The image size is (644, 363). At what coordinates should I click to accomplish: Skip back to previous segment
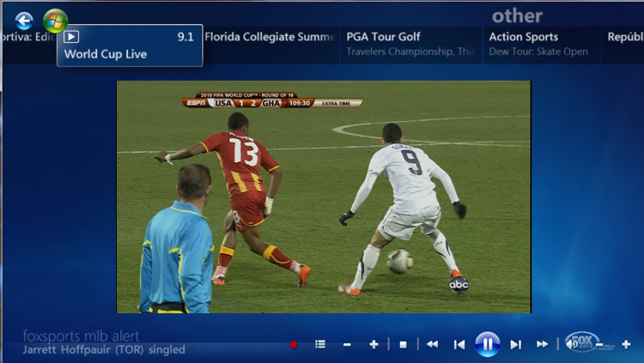459,344
